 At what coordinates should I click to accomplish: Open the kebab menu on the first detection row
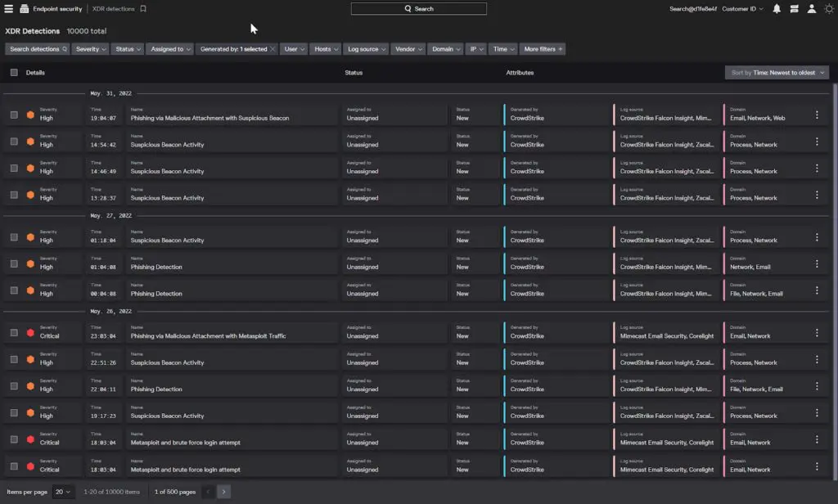pos(816,115)
